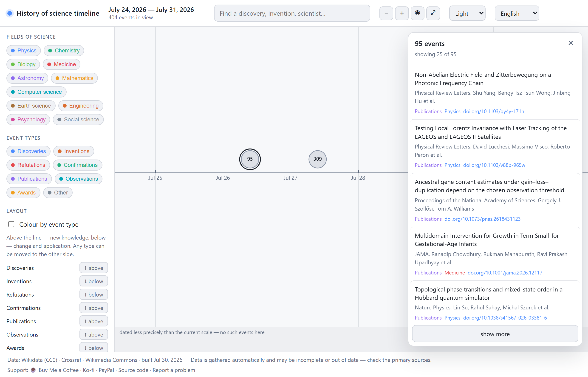Click show more in events panel
588x377 pixels.
coord(495,334)
